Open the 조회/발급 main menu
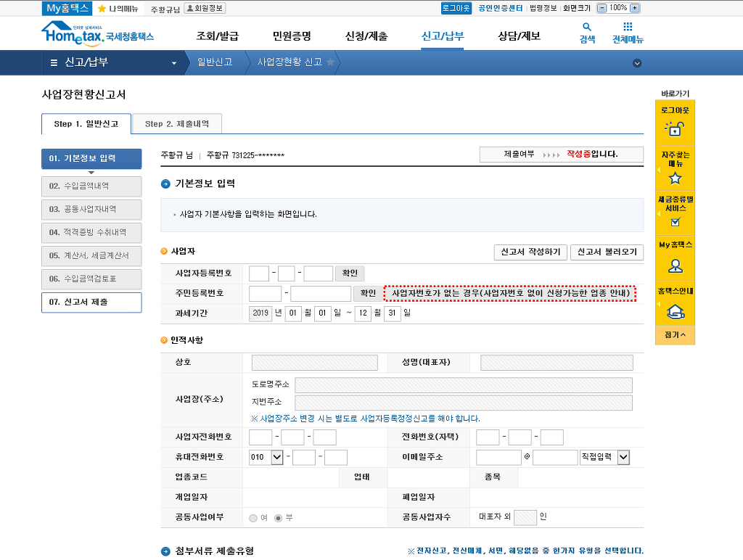Image resolution: width=743 pixels, height=560 pixels. [x=217, y=36]
